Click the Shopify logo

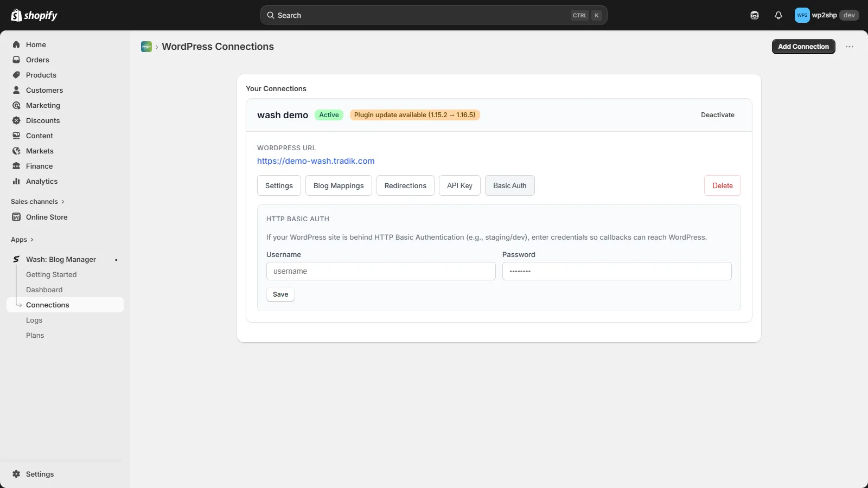34,15
